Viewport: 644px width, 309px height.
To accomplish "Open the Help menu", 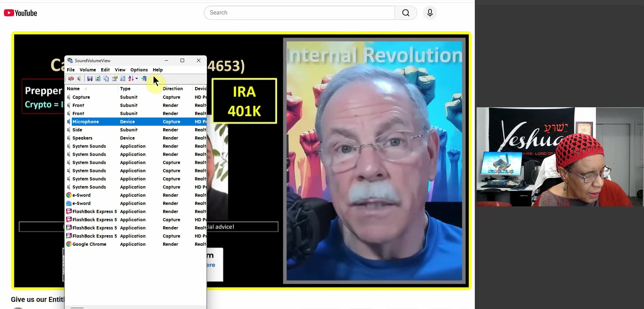I will (158, 70).
